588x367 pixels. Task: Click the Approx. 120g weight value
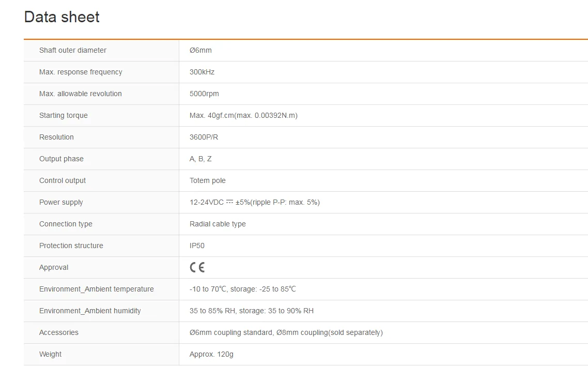pyautogui.click(x=211, y=354)
